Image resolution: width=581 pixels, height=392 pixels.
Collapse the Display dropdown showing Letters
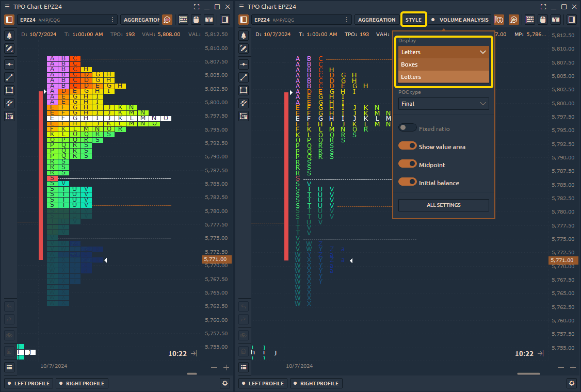[x=443, y=52]
